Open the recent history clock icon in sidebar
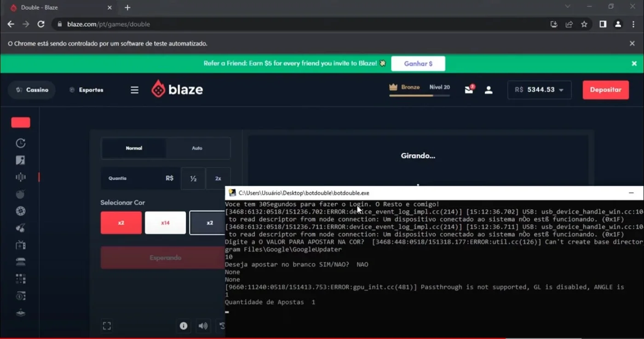The width and height of the screenshot is (644, 339). click(20, 144)
